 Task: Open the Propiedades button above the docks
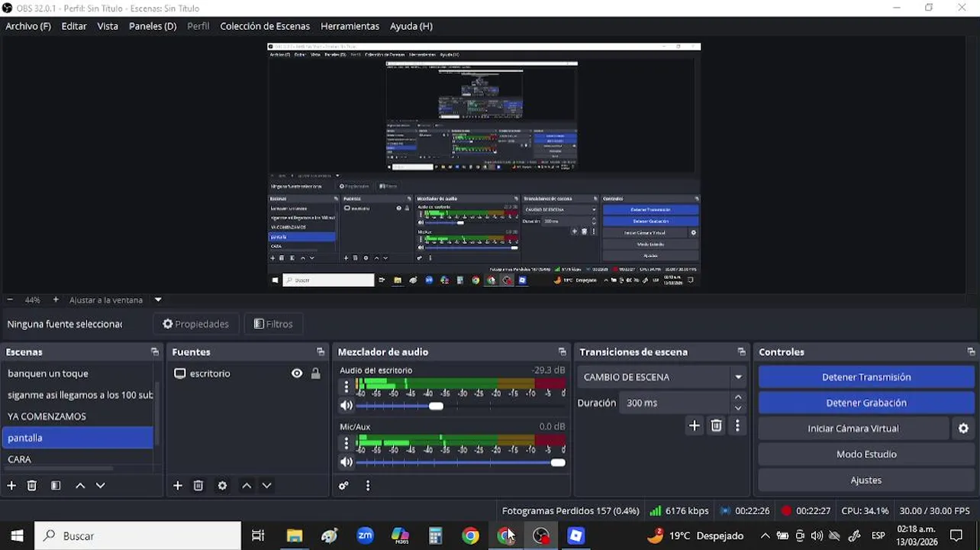196,324
